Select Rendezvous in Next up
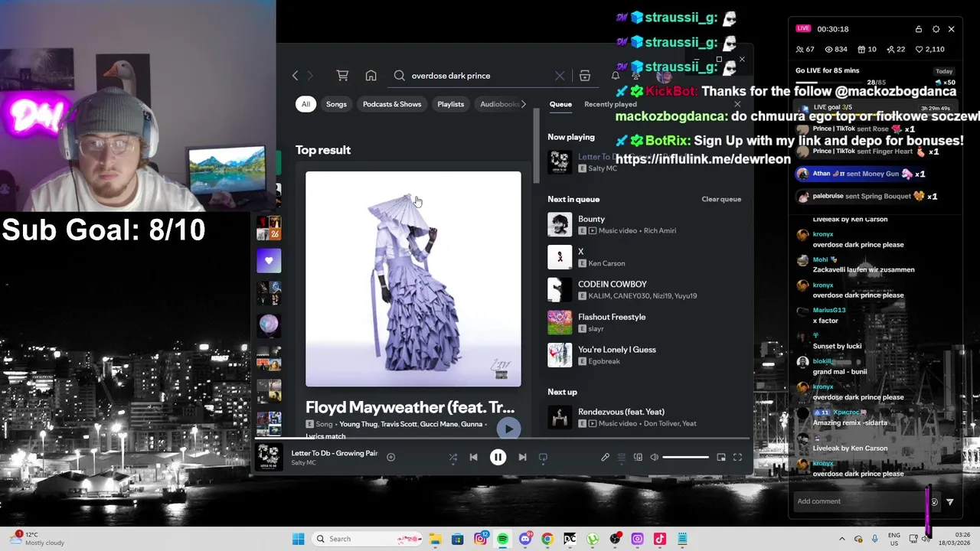 click(x=645, y=417)
